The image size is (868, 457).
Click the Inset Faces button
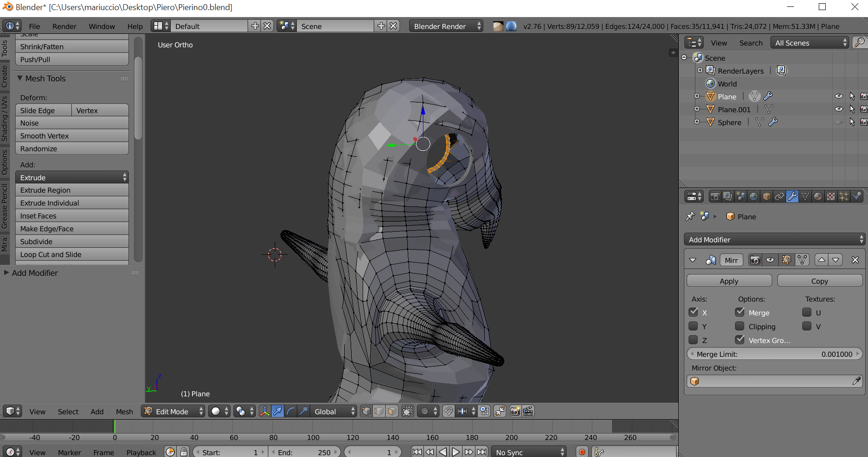(72, 216)
